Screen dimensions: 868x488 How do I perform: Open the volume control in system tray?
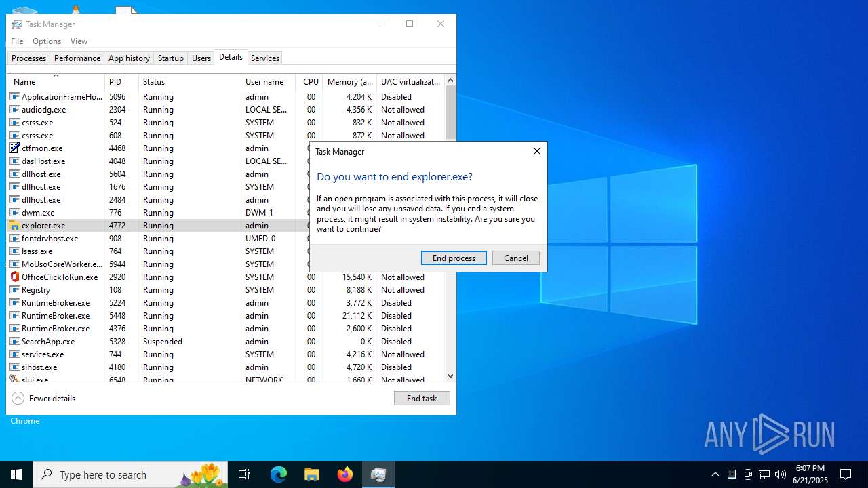pos(781,474)
